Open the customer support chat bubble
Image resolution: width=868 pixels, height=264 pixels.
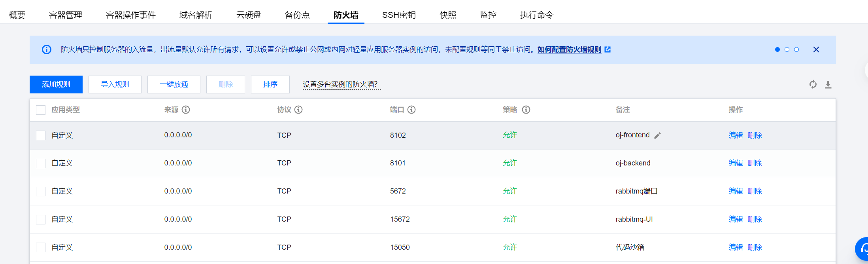point(862,249)
